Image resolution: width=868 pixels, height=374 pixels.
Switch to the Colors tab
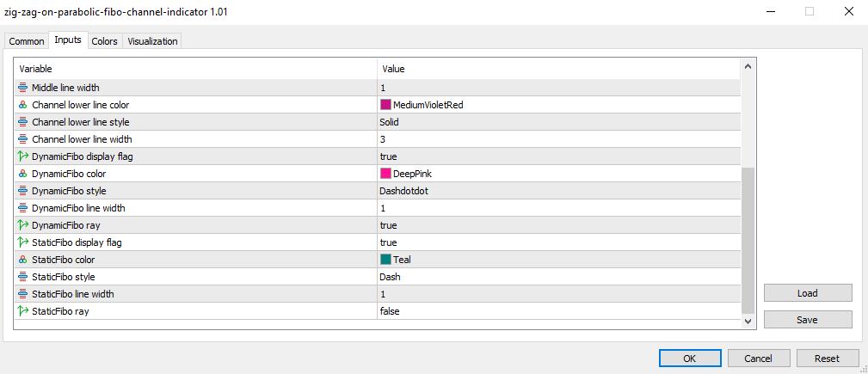[105, 41]
